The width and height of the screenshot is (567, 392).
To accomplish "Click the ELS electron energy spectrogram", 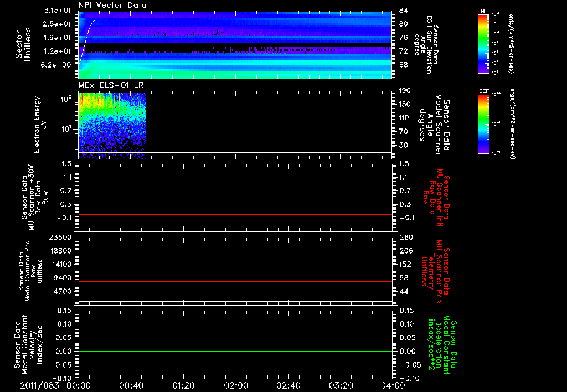I will tap(112, 126).
